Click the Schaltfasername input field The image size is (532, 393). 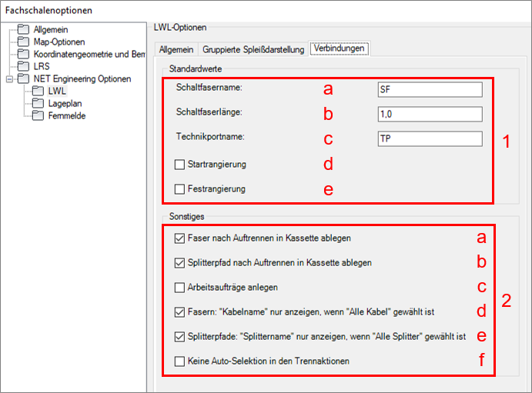[429, 89]
